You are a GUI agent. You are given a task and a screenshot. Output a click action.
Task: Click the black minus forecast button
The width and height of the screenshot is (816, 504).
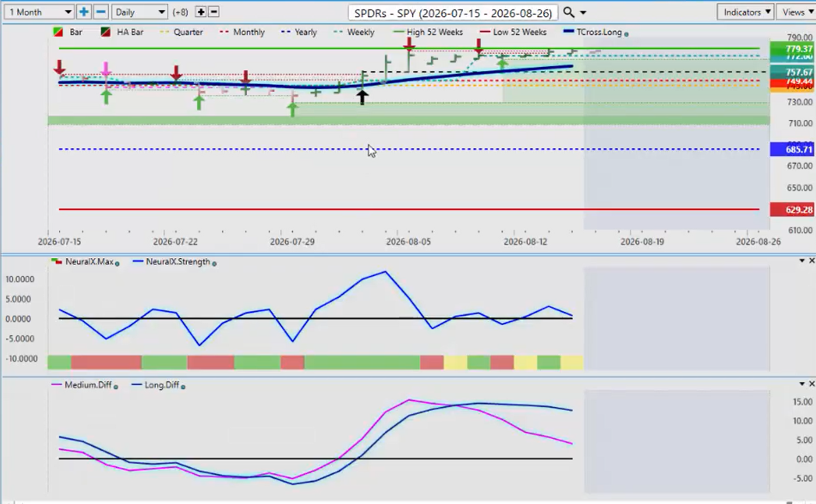214,12
